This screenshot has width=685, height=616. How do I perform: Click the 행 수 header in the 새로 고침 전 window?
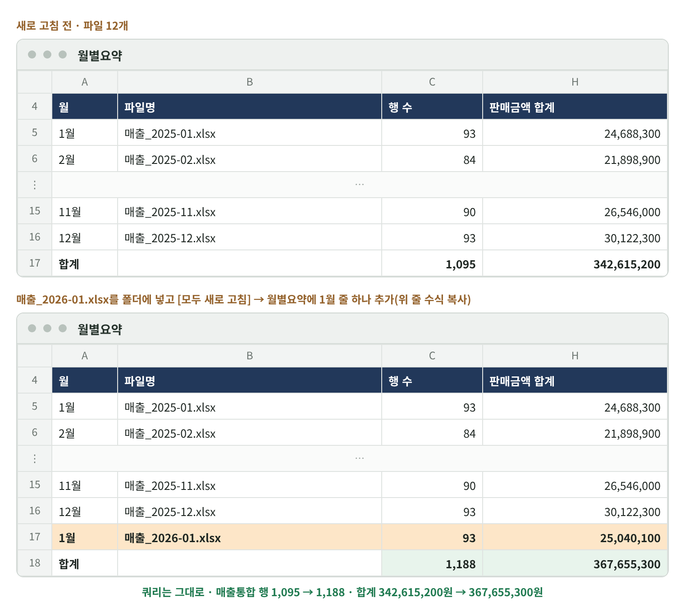pyautogui.click(x=432, y=107)
